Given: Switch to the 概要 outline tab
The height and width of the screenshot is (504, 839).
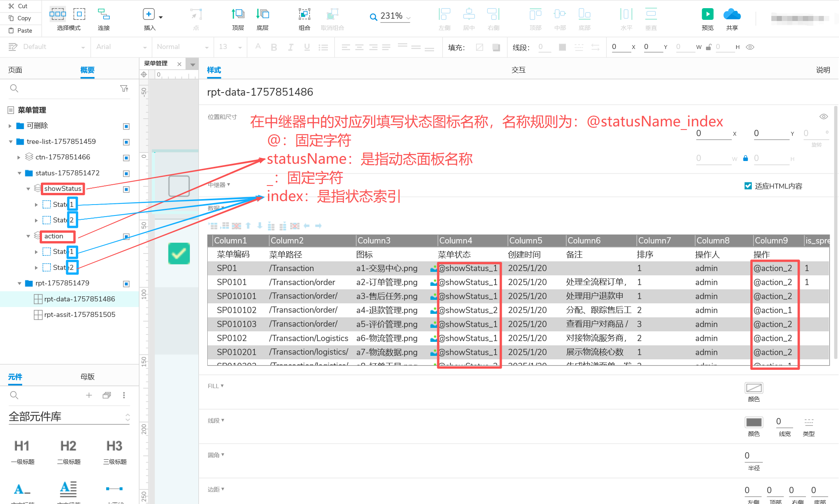Looking at the screenshot, I should (88, 70).
